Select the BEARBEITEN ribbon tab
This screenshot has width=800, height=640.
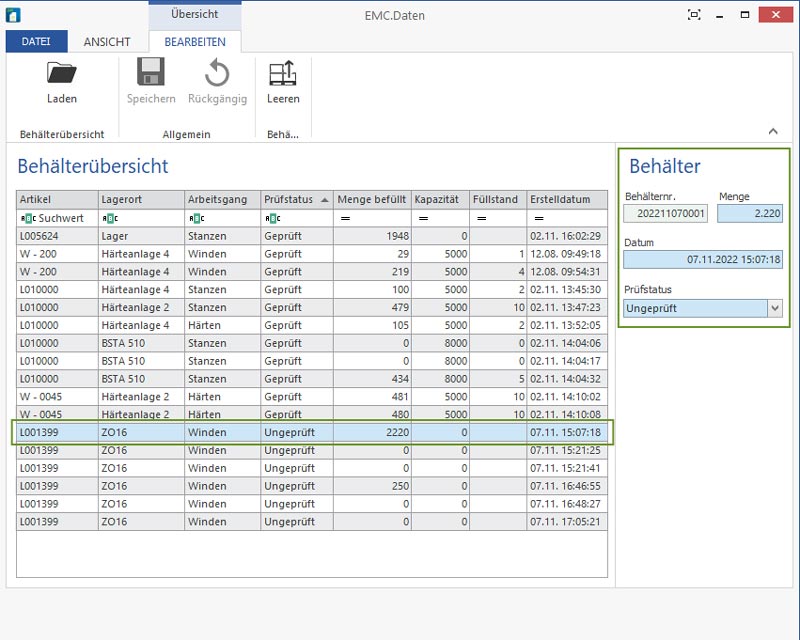(x=194, y=42)
